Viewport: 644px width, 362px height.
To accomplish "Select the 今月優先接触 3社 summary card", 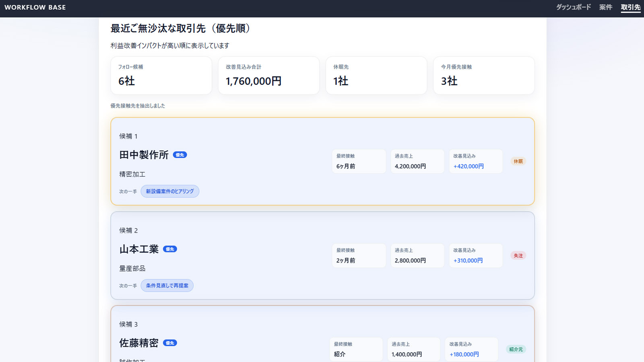I will pyautogui.click(x=484, y=76).
